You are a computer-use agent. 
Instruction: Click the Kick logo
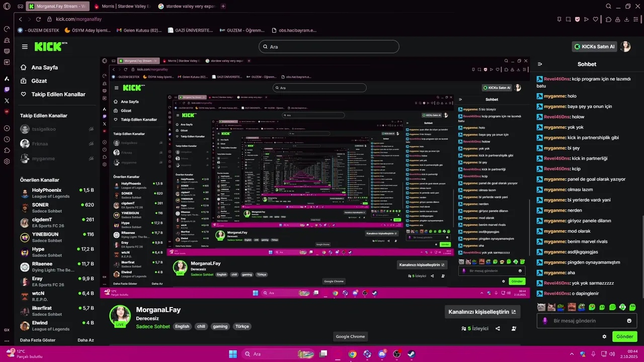[x=51, y=46]
